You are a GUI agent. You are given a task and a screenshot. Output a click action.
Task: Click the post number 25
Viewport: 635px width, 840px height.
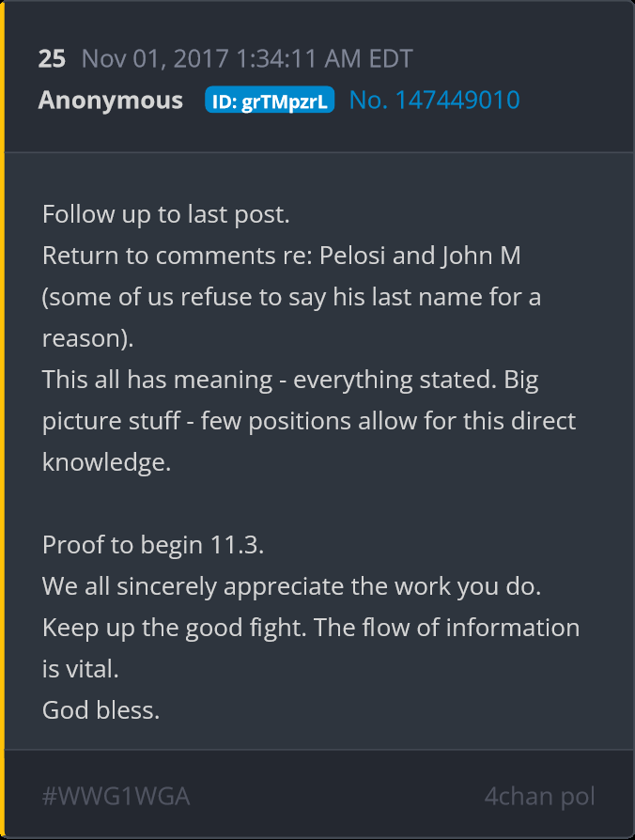[x=52, y=59]
